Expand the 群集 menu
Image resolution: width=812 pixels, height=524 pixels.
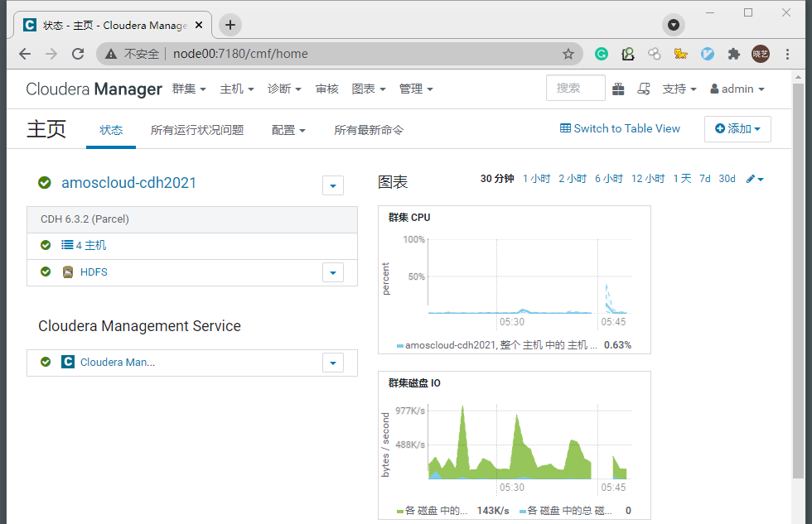point(189,89)
